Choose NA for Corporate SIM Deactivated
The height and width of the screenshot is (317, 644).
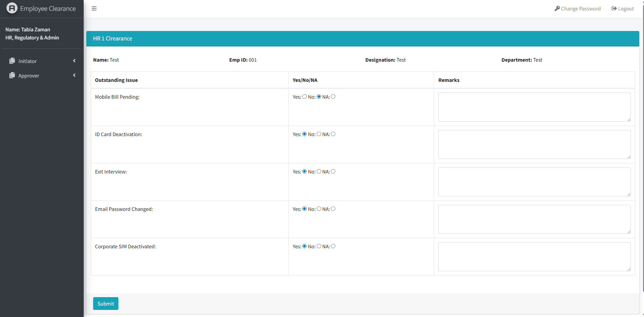(x=333, y=246)
